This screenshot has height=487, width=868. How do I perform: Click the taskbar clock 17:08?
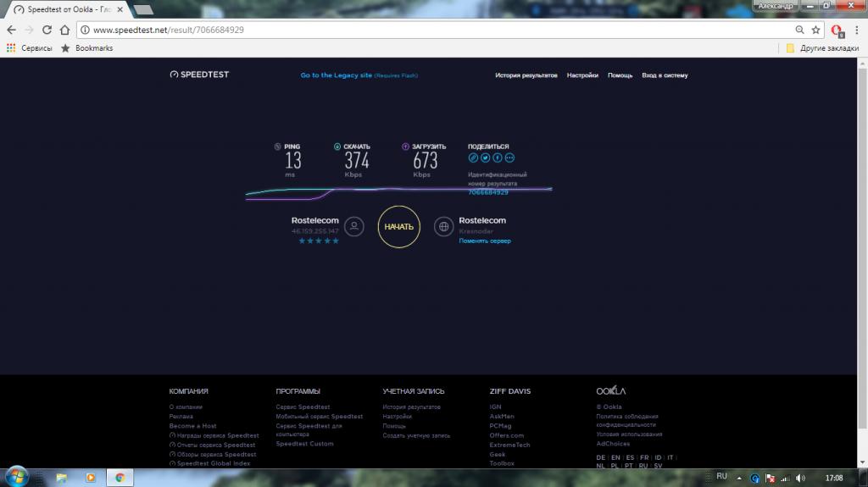click(x=834, y=479)
